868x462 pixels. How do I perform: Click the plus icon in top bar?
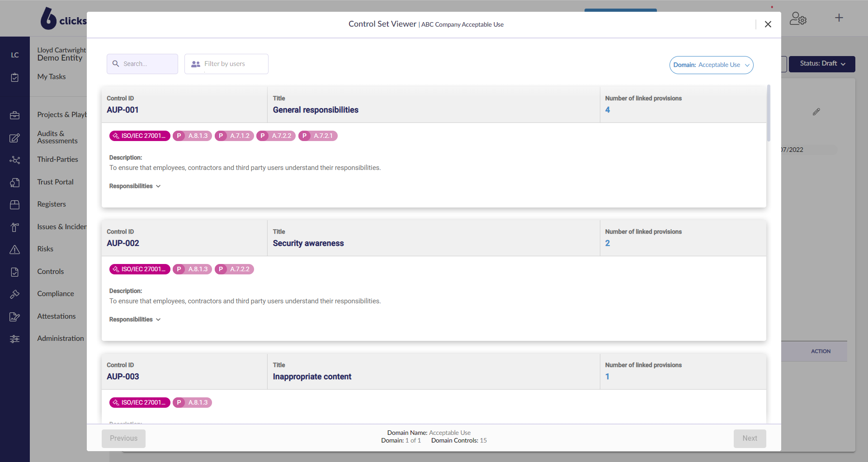(839, 18)
